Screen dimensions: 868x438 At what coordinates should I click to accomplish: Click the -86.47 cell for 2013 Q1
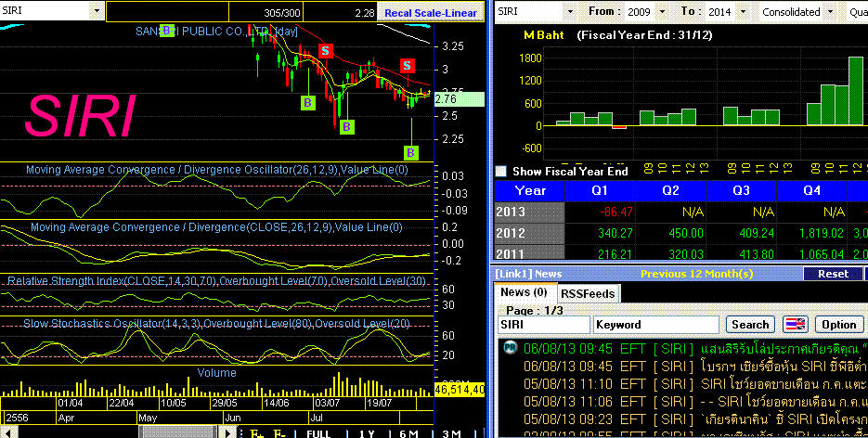tap(600, 212)
